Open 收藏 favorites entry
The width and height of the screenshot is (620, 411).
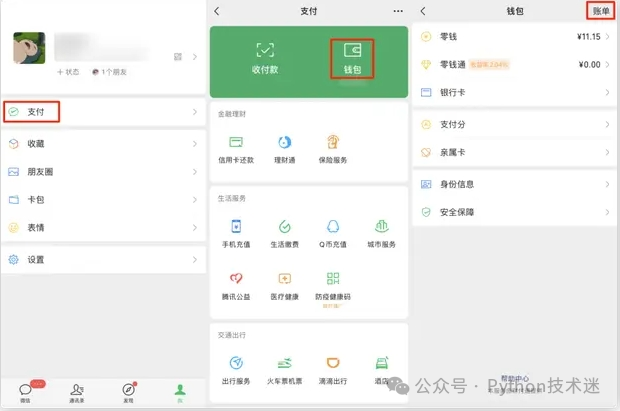coord(103,144)
